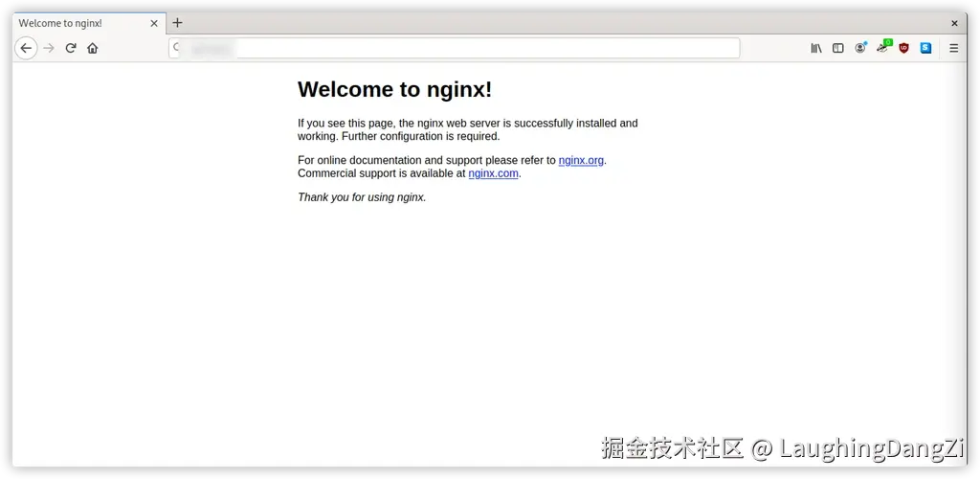Click the blue S extension icon
This screenshot has width=980, height=479.
click(x=925, y=48)
